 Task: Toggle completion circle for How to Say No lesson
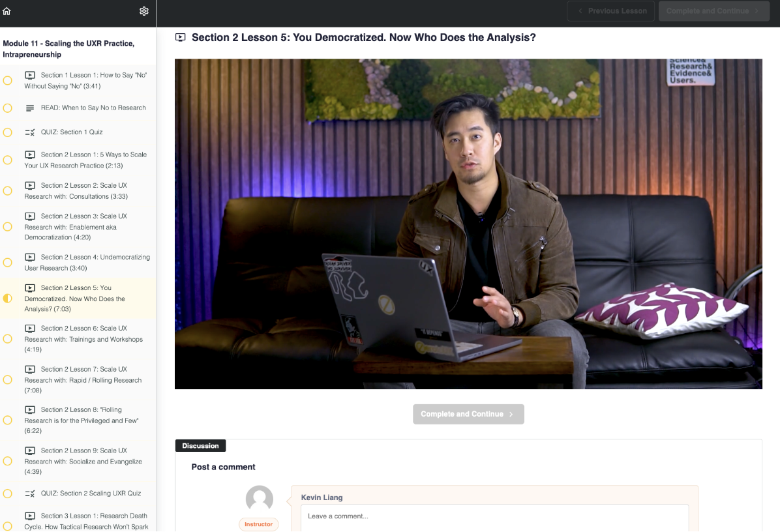click(7, 81)
